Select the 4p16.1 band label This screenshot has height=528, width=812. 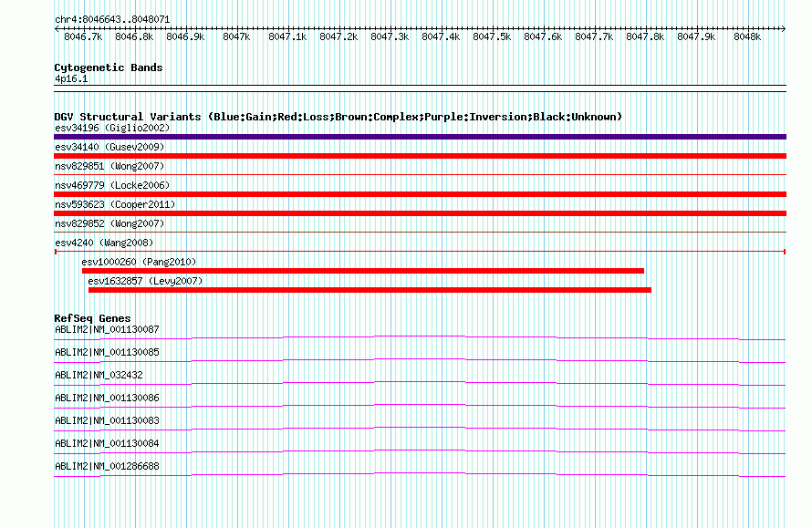point(71,78)
